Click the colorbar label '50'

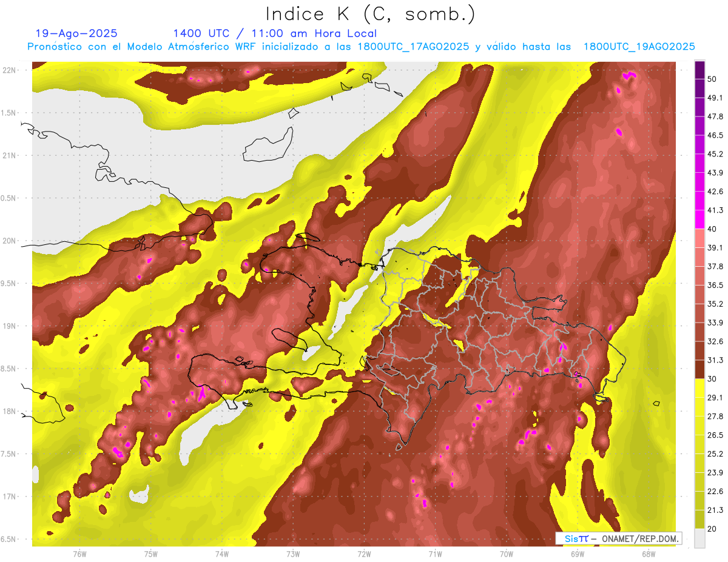coord(712,79)
